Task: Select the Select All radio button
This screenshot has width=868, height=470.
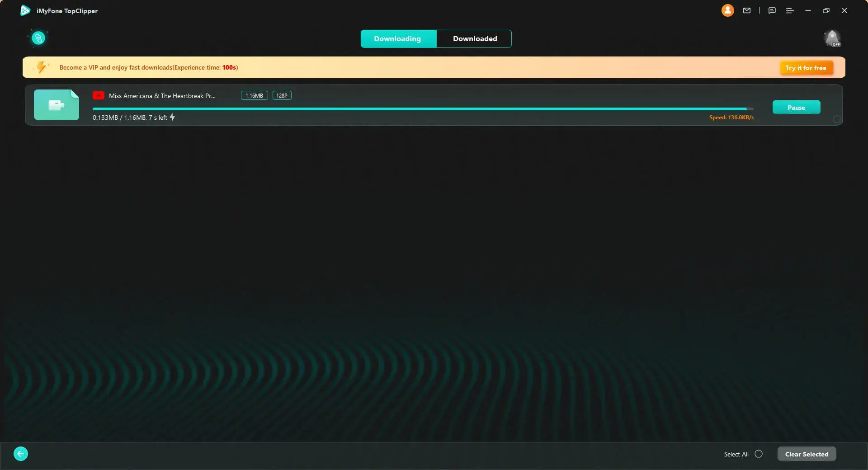Action: [x=759, y=454]
